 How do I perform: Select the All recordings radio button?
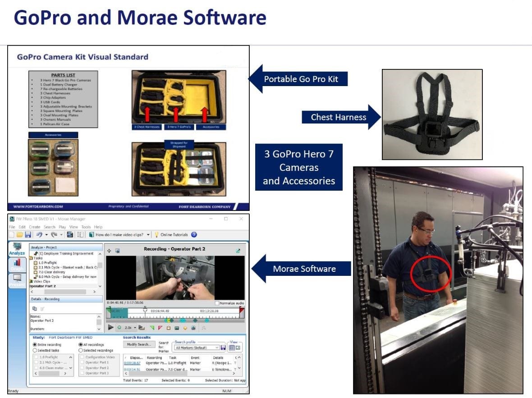pyautogui.click(x=81, y=344)
